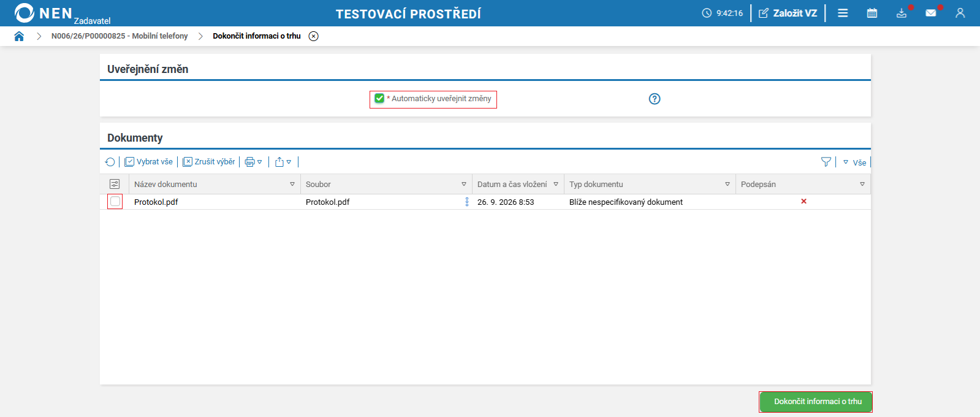Open the export dropdown
980x417 pixels.
point(283,162)
